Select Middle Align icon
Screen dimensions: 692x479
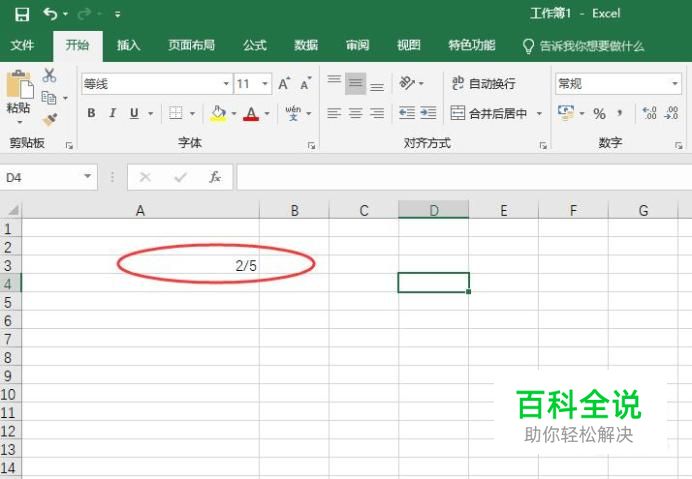(x=355, y=83)
